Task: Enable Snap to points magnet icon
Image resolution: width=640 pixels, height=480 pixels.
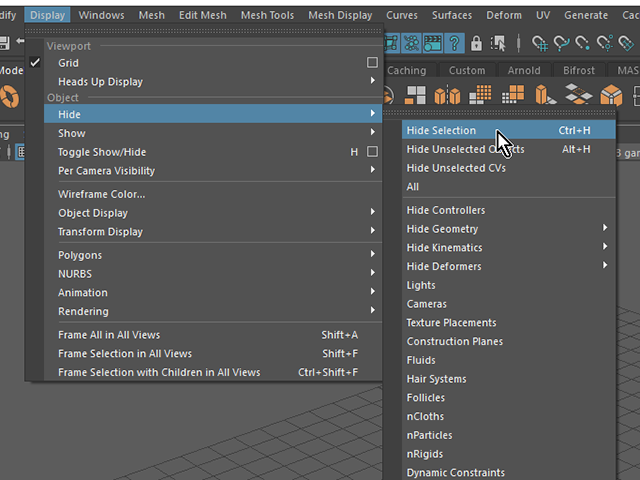Action: [582, 43]
